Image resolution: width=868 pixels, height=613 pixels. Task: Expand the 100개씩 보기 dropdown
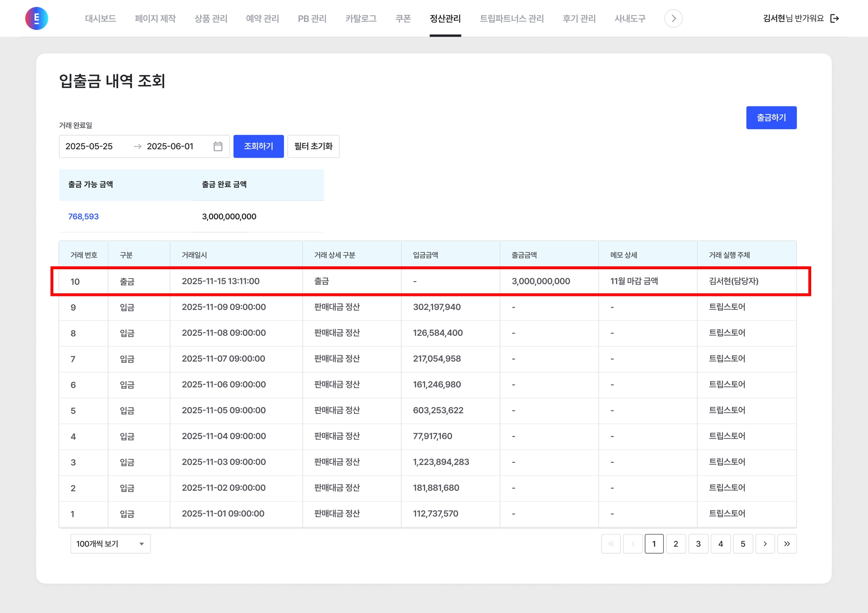pos(110,544)
